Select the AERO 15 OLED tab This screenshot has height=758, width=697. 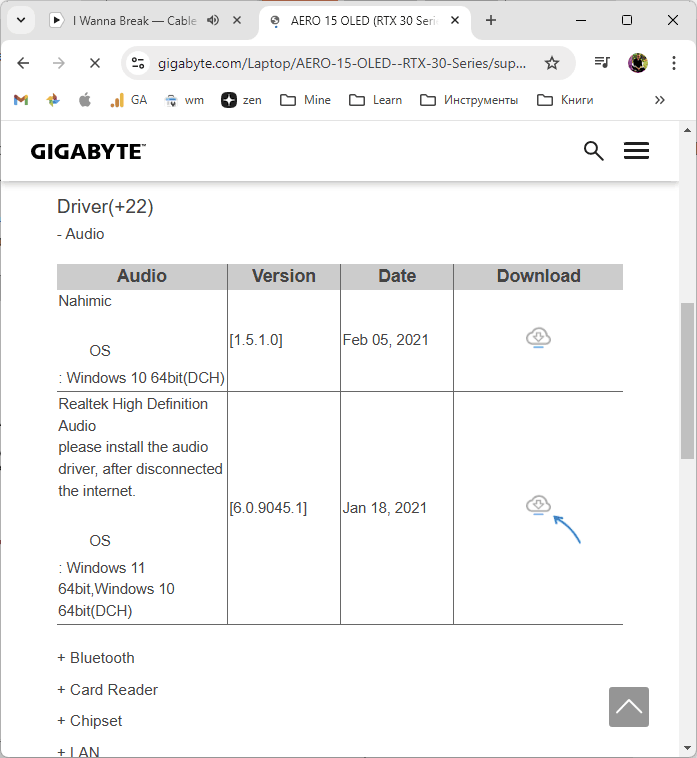click(363, 20)
